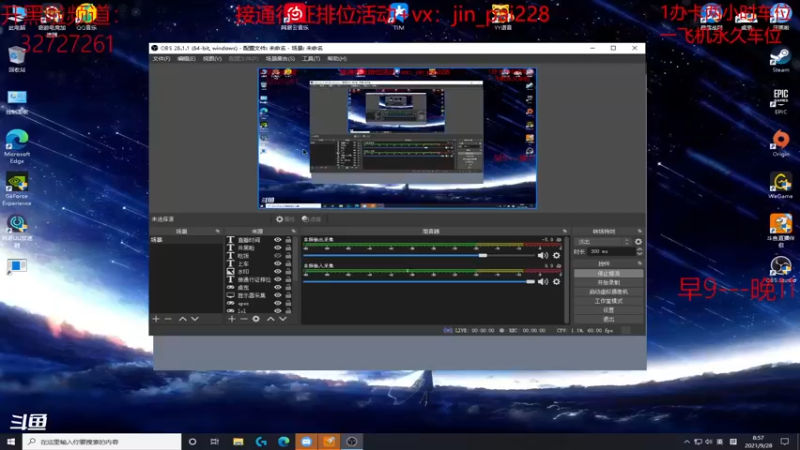
Task: Pop out the Audio Mixer dock with its float icon
Action: (x=564, y=231)
